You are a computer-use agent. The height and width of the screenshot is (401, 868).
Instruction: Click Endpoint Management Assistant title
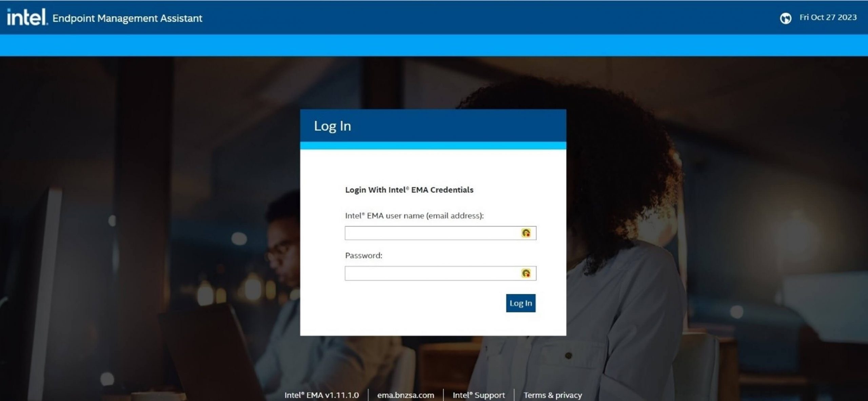pyautogui.click(x=127, y=18)
